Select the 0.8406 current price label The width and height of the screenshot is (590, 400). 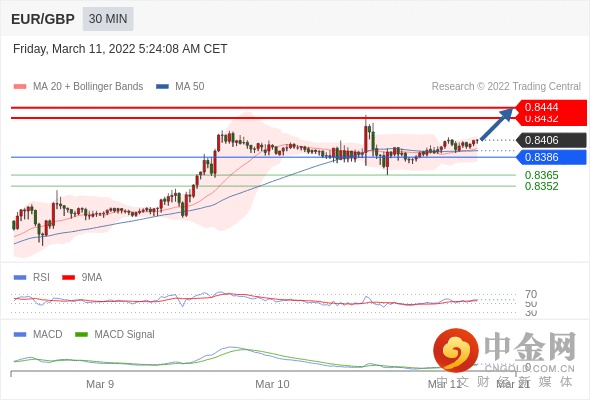tap(551, 140)
